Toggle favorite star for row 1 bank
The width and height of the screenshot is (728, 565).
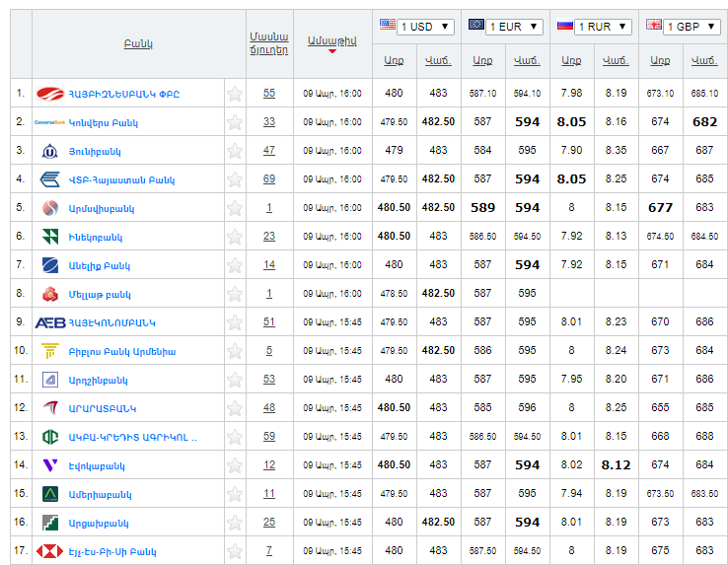235,94
